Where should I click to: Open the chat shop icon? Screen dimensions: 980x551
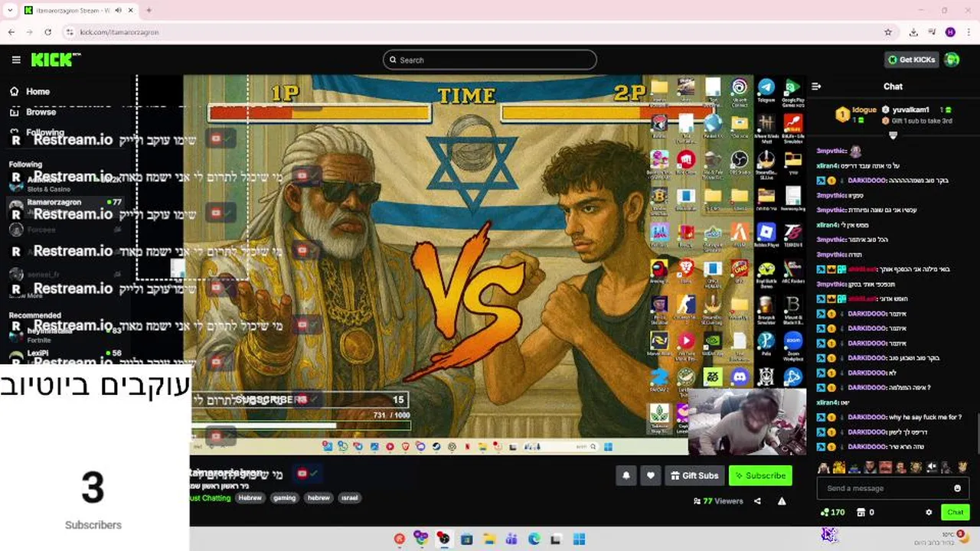[x=860, y=513]
